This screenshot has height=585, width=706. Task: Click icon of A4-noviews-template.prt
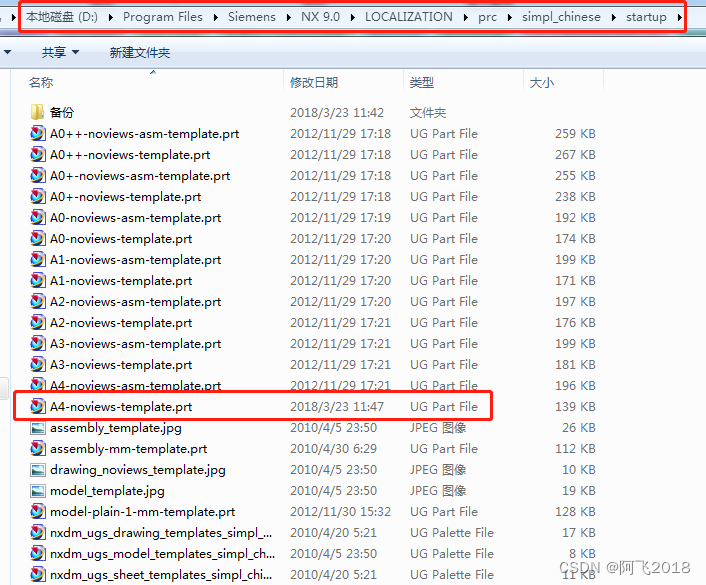[x=37, y=407]
